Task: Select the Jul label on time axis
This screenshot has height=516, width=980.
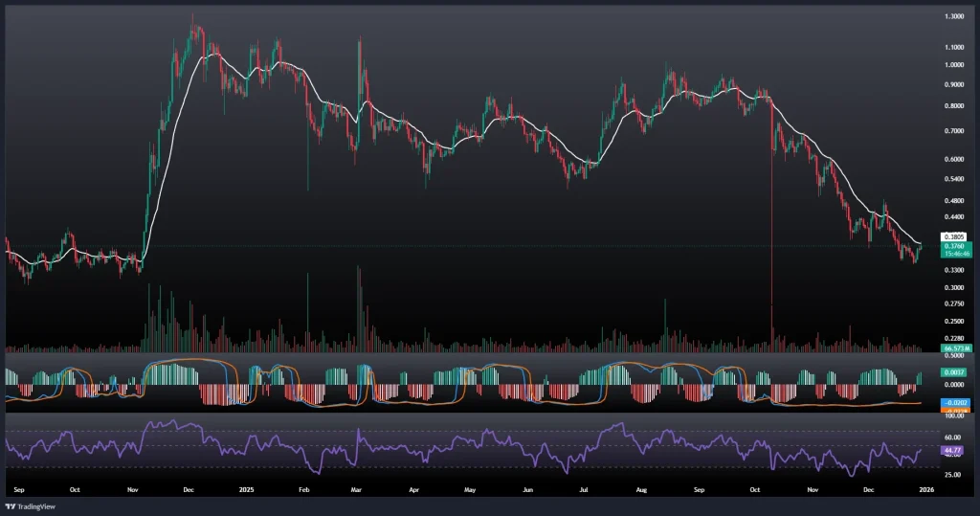Action: point(585,488)
